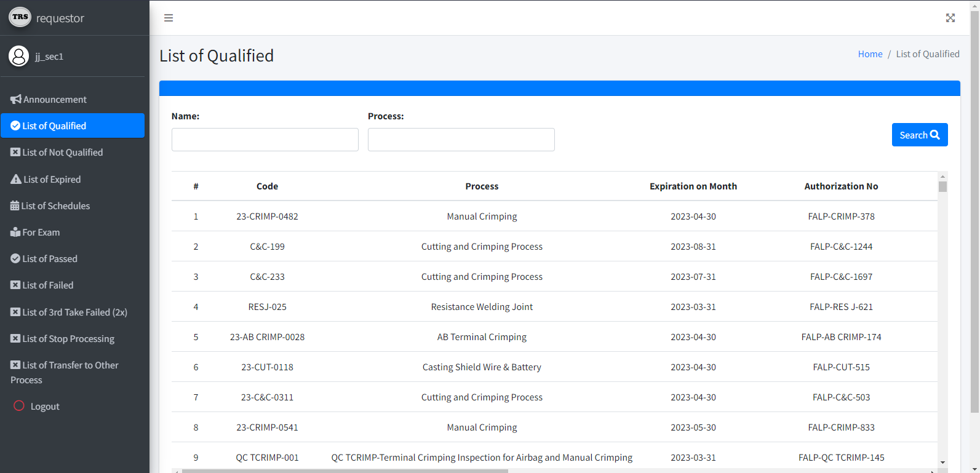Open List of Stop Processing
The image size is (980, 473).
pyautogui.click(x=68, y=339)
